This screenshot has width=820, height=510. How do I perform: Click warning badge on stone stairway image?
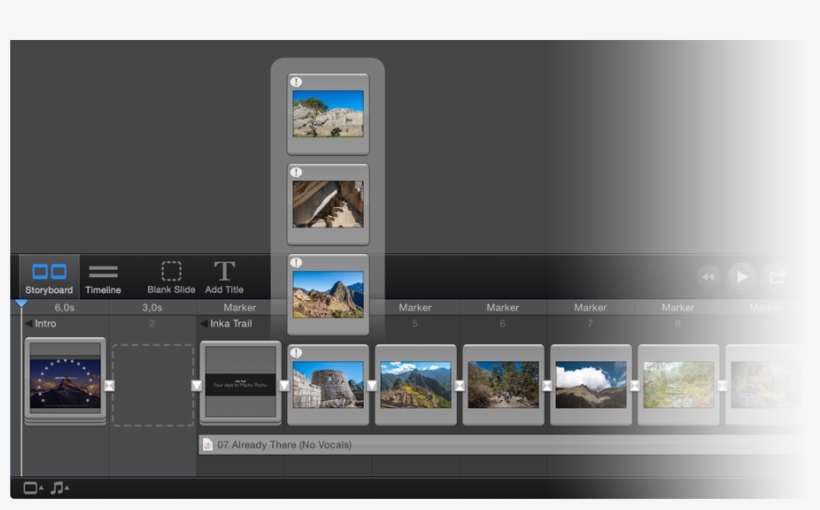pyautogui.click(x=297, y=173)
